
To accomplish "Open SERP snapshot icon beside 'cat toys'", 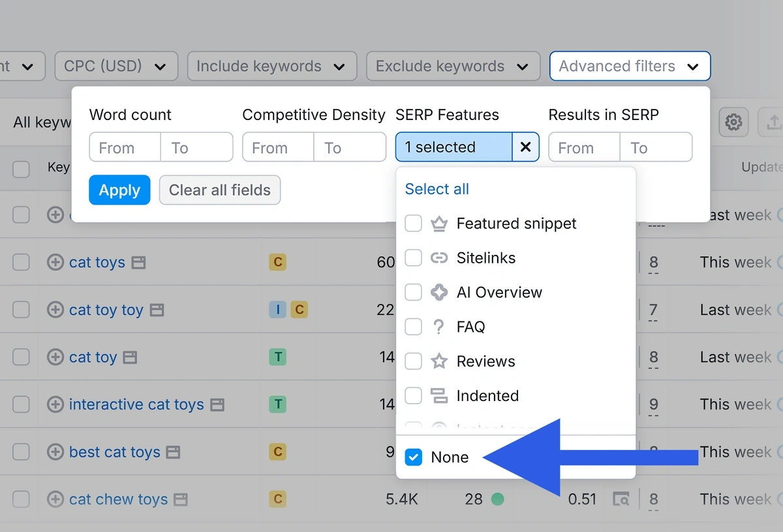I will pyautogui.click(x=138, y=263).
